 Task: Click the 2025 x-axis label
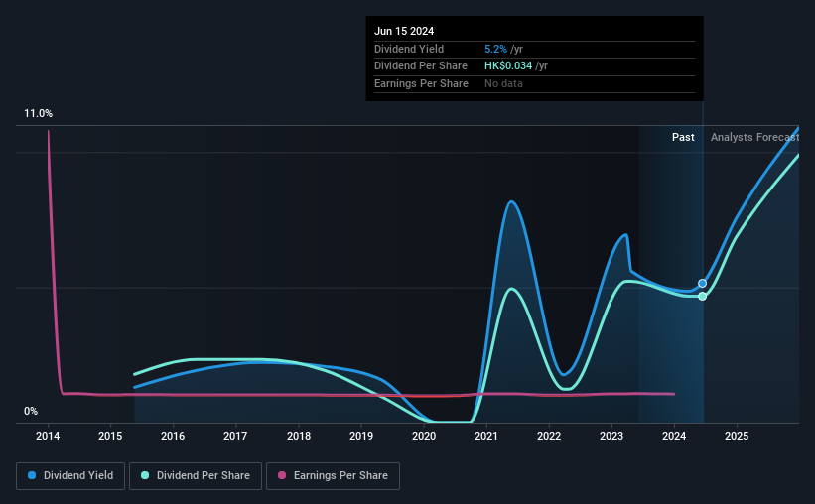coord(737,436)
